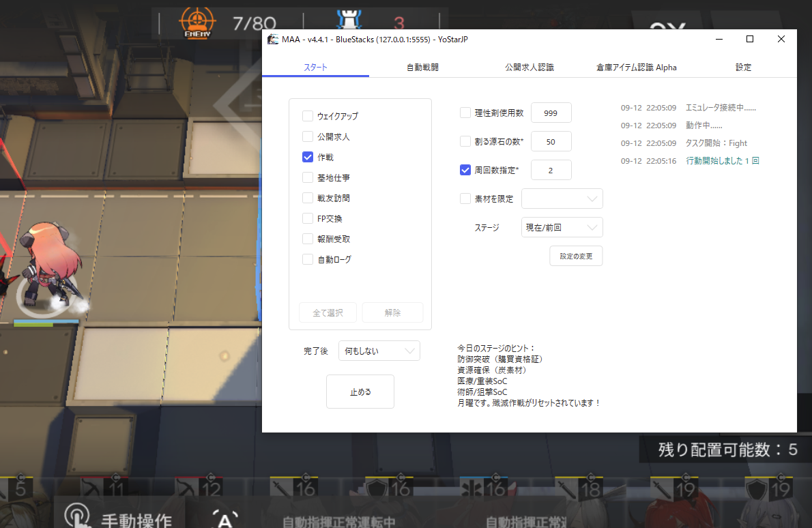This screenshot has width=812, height=528.
Task: Click the ENEMY counter icon in game
Action: click(x=197, y=23)
